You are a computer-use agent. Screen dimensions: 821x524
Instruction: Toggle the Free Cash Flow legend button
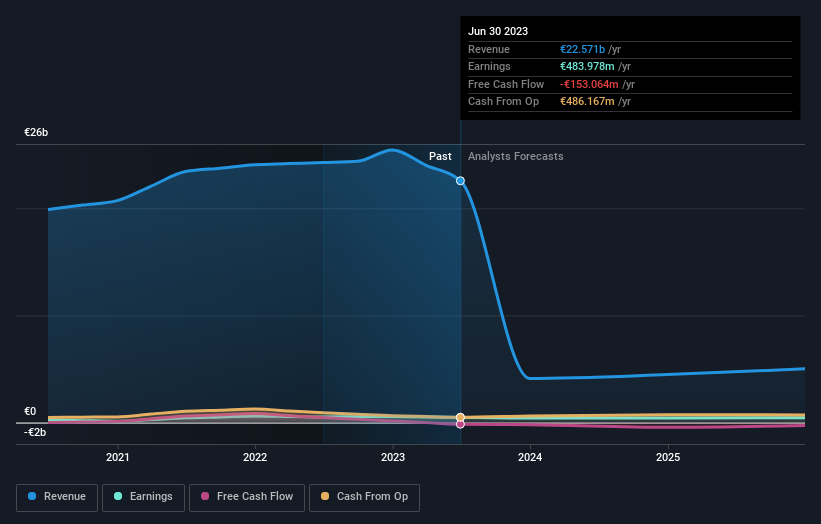click(247, 497)
